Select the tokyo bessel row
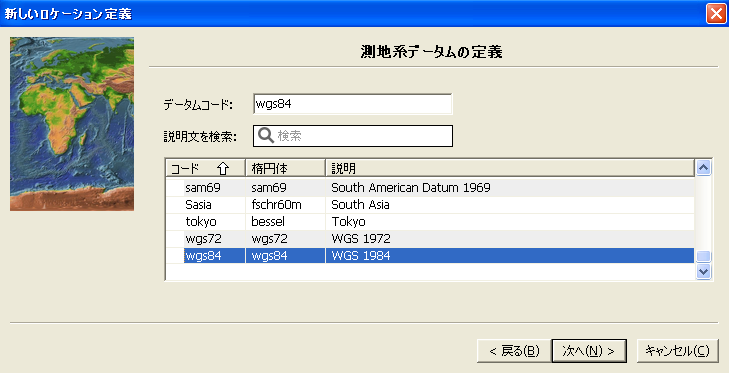The height and width of the screenshot is (373, 729). (x=430, y=222)
